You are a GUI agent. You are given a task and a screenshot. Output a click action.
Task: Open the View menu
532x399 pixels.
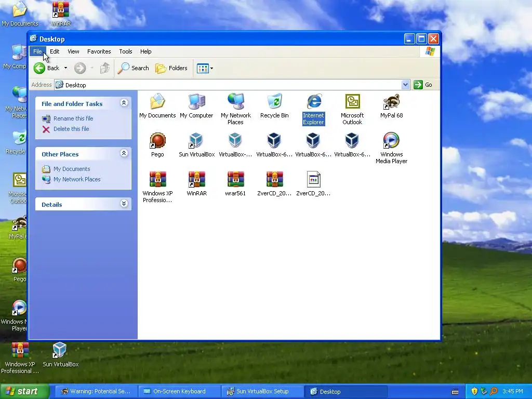(x=73, y=51)
